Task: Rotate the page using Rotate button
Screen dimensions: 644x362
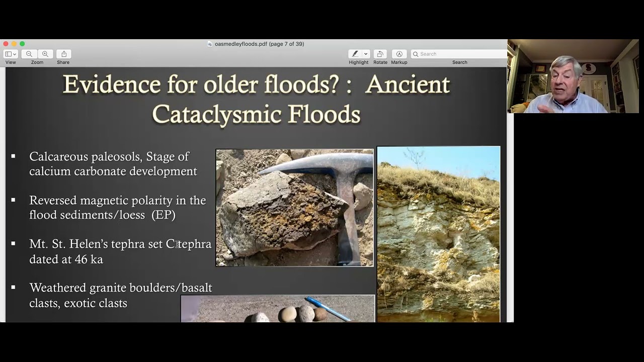Action: click(380, 54)
